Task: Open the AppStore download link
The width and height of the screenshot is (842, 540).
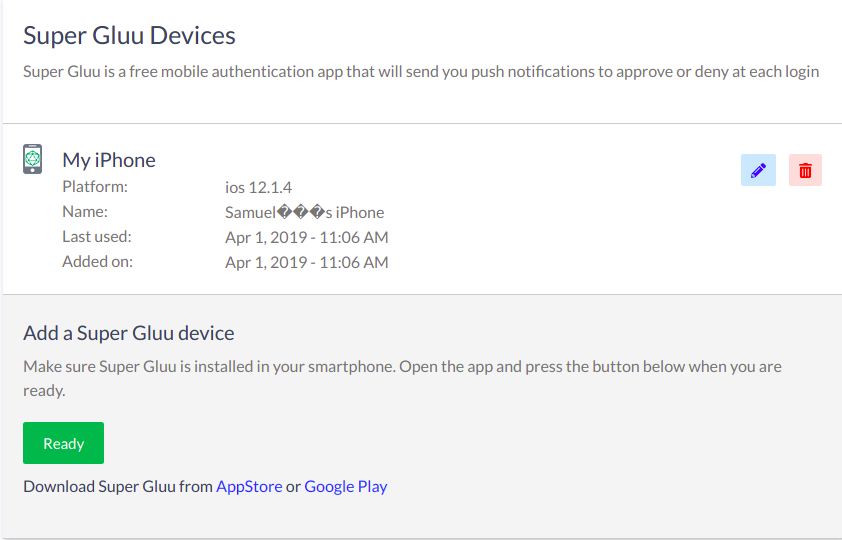Action: coord(249,487)
